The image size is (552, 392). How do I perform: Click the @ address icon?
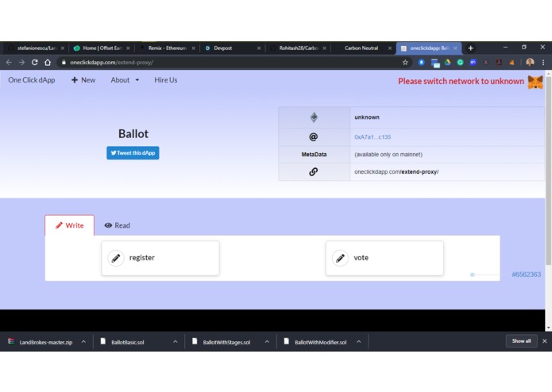point(313,136)
